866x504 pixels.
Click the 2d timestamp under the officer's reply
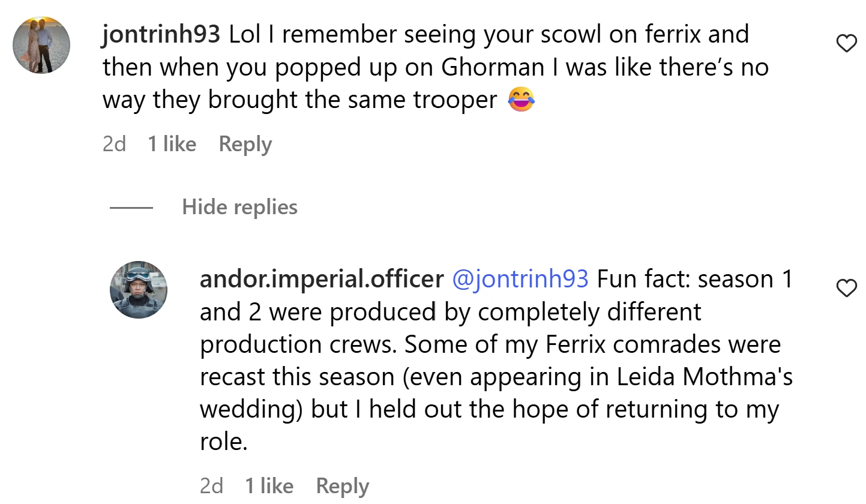click(x=211, y=486)
